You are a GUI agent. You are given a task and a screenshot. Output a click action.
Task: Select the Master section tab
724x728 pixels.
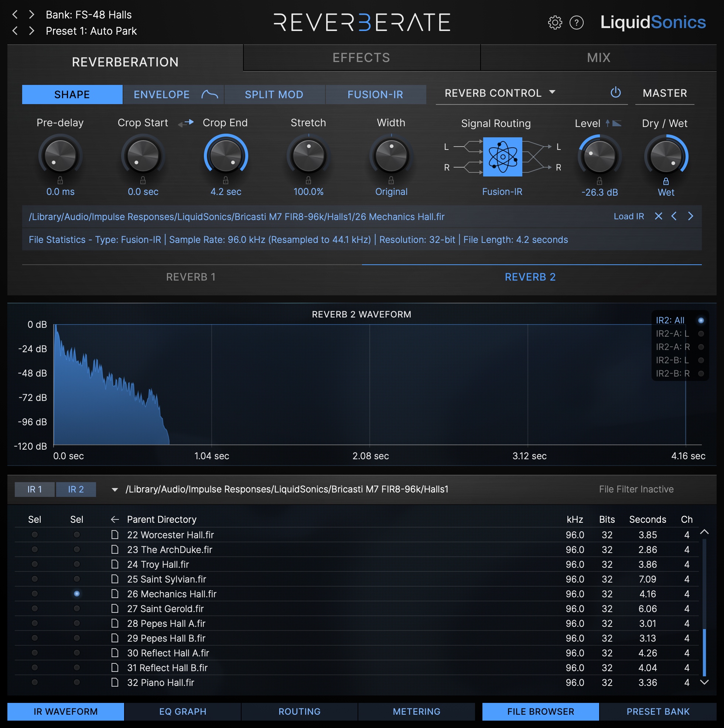[665, 93]
